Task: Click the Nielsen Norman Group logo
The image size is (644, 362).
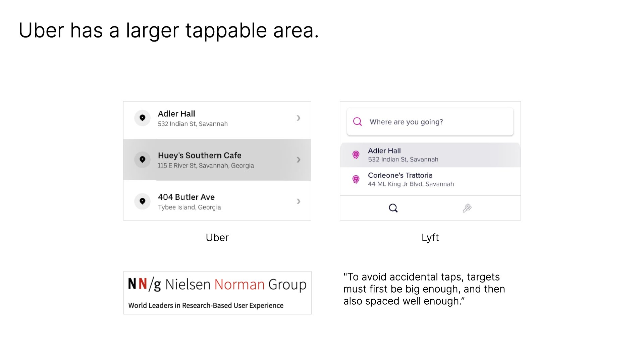Action: [217, 293]
